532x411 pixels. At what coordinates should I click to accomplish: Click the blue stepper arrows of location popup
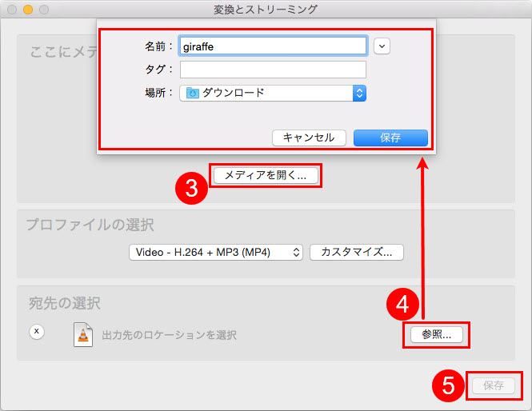(359, 93)
